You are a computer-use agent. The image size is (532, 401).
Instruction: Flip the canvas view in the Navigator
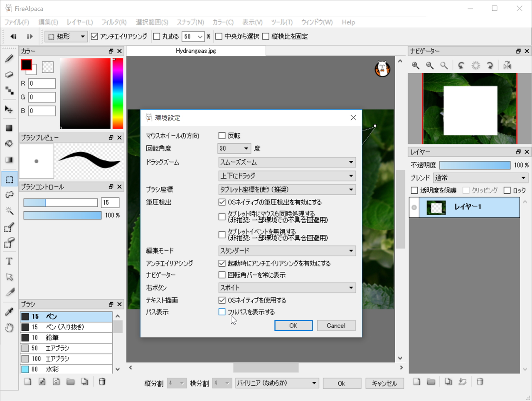click(x=507, y=65)
